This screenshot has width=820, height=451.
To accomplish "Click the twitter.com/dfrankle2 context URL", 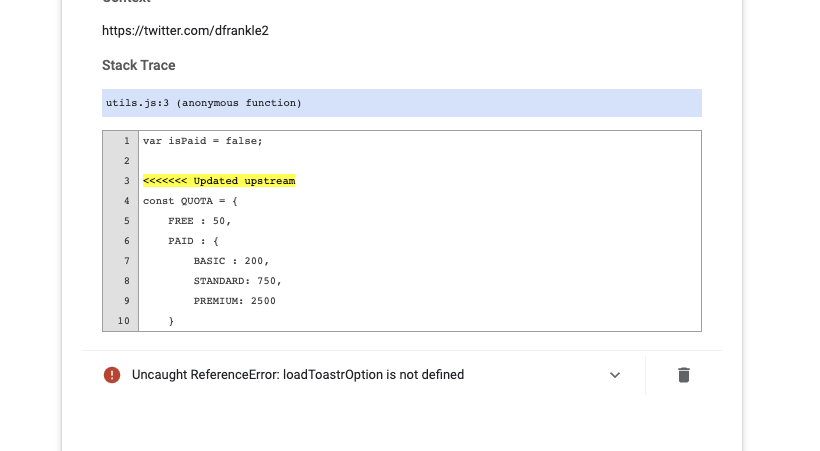I will point(185,31).
